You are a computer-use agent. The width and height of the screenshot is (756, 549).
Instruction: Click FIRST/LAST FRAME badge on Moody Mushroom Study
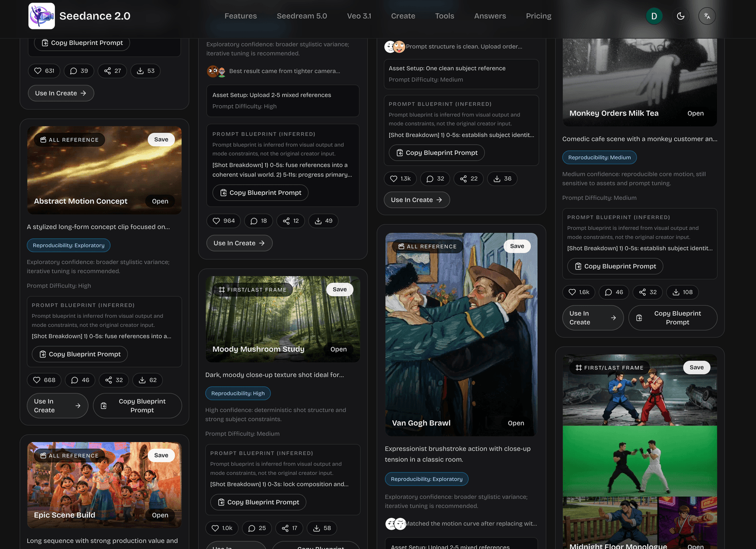(x=253, y=290)
